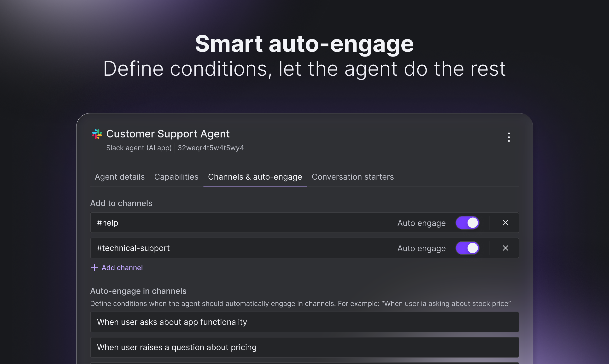Viewport: 609px width, 364px height.
Task: Open the three-dot more options menu
Action: click(x=509, y=137)
